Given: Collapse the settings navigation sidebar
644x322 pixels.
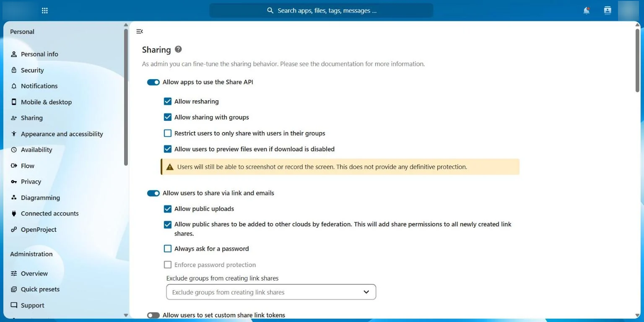Looking at the screenshot, I should click(140, 31).
